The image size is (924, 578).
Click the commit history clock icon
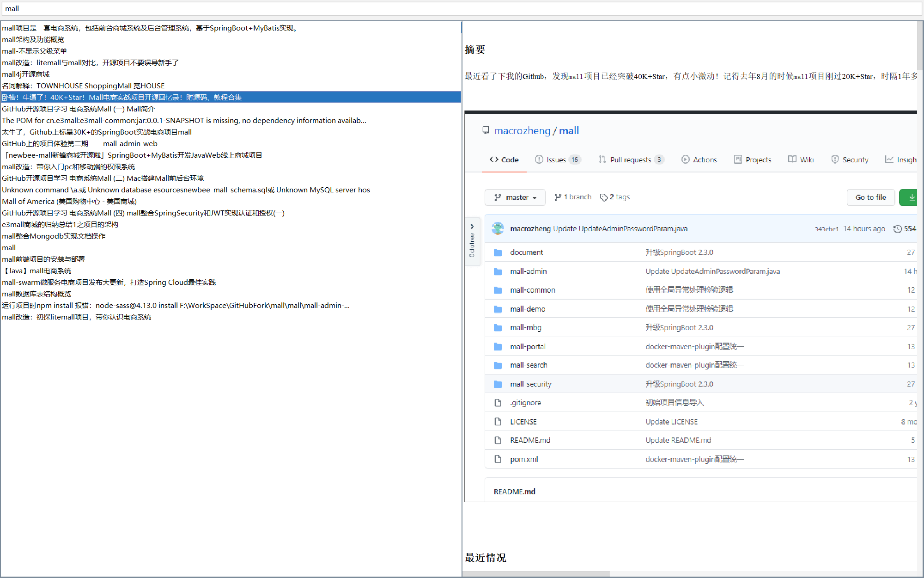897,229
